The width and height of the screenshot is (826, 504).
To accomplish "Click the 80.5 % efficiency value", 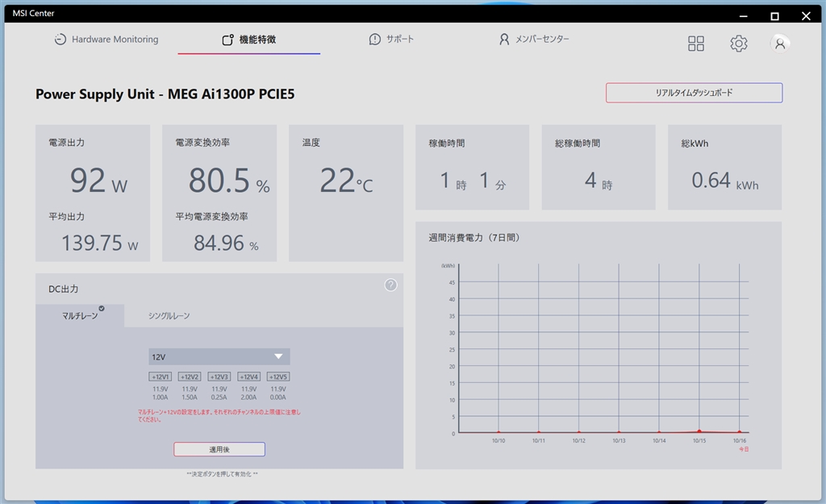I will (229, 181).
